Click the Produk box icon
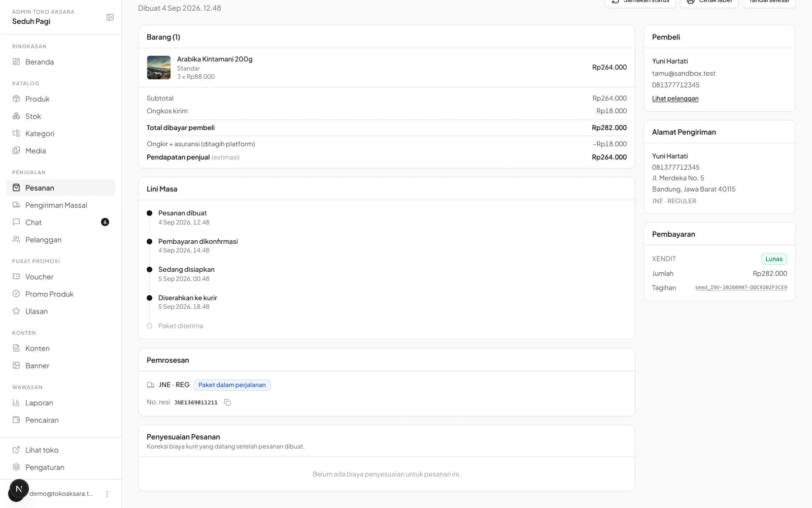 pos(16,99)
